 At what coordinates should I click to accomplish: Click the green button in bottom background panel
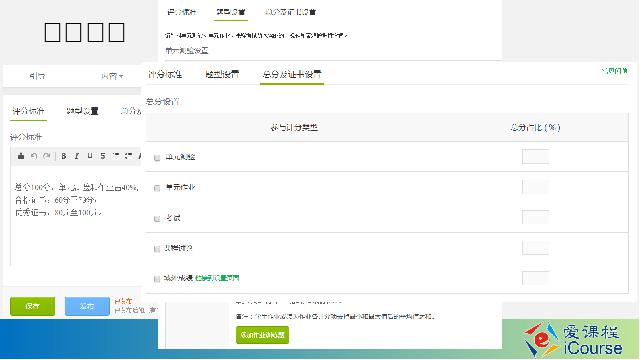click(262, 335)
